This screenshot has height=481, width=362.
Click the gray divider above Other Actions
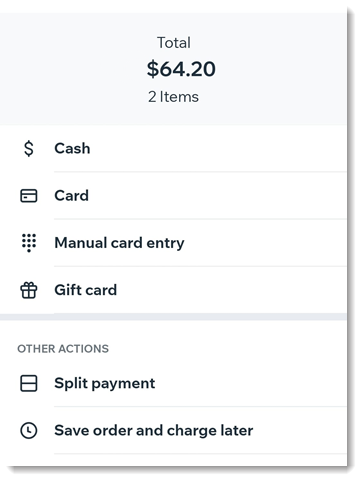(x=173, y=317)
